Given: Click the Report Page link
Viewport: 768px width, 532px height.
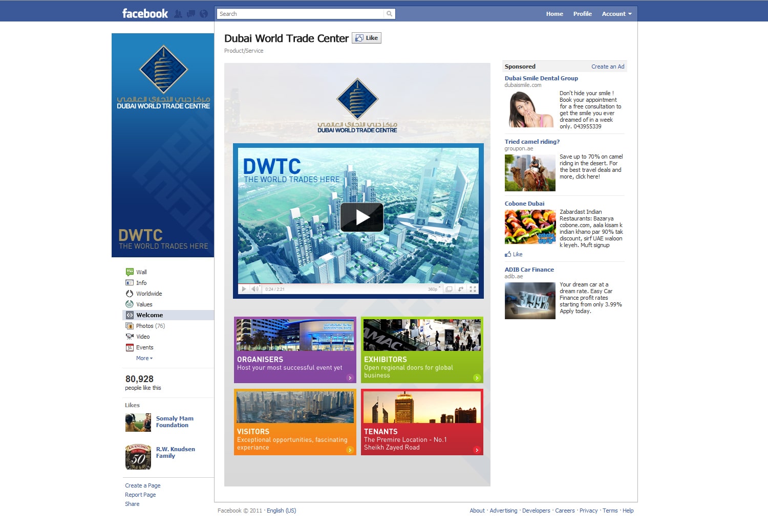Looking at the screenshot, I should click(x=140, y=495).
